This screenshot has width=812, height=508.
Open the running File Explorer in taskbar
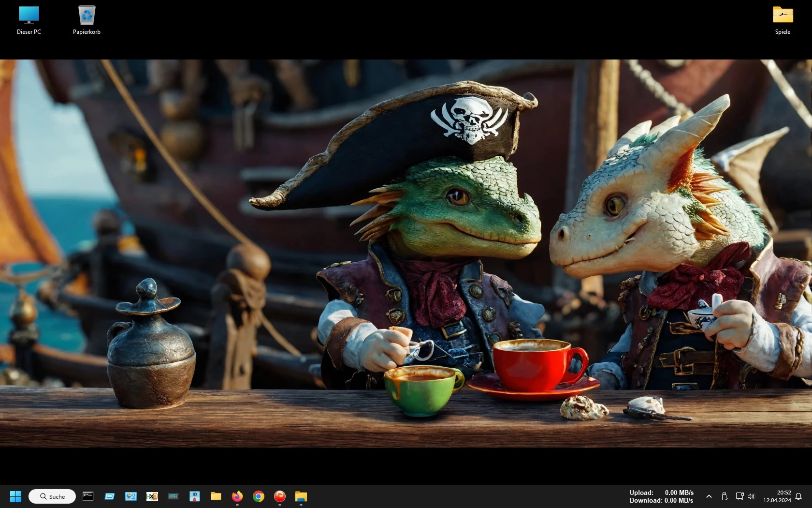301,496
